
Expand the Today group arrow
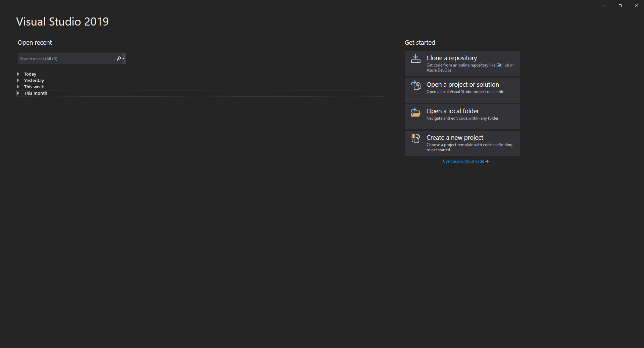click(x=18, y=74)
